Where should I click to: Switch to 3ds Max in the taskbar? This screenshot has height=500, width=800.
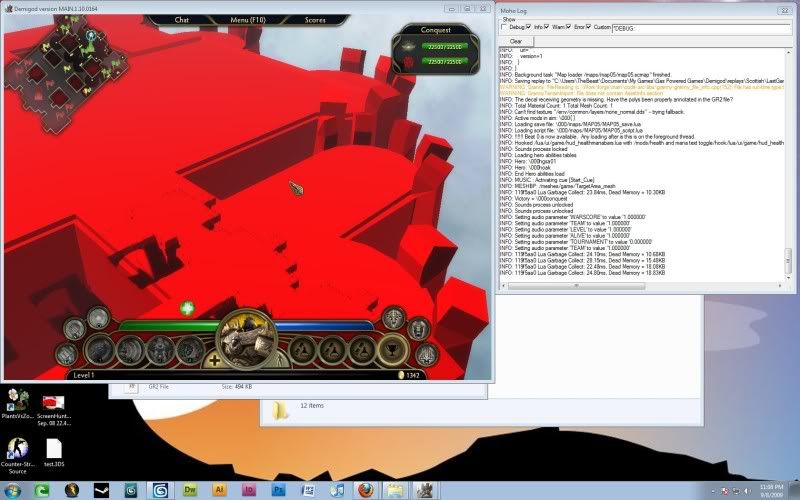160,491
